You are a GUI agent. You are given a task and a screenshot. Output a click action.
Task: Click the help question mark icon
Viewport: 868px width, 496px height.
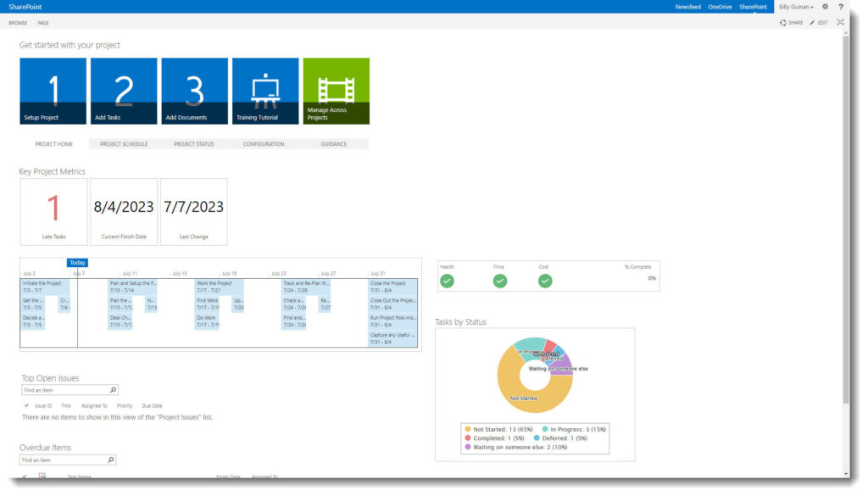coord(840,7)
